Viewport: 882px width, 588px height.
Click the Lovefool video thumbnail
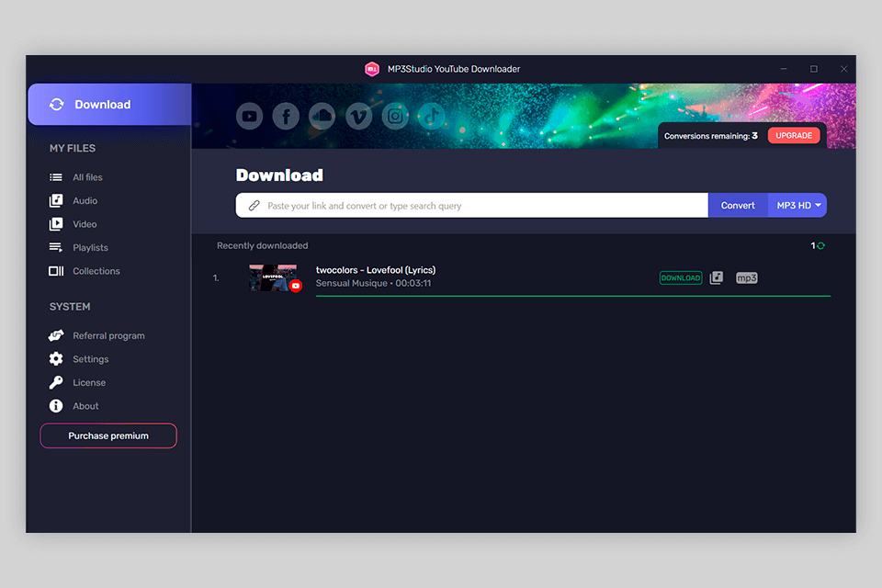[273, 277]
